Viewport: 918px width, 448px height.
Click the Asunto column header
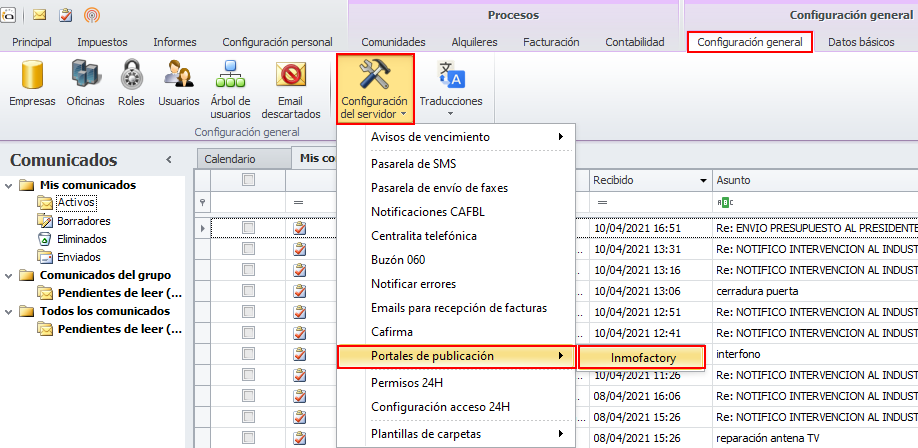(x=815, y=180)
